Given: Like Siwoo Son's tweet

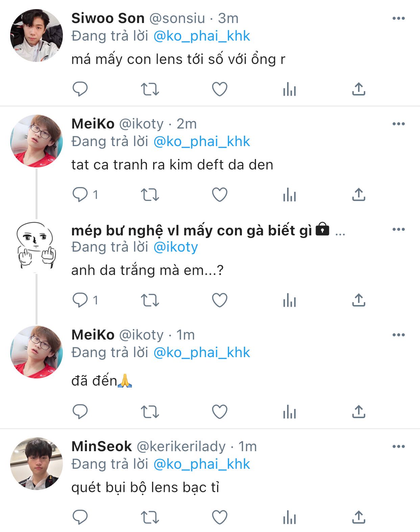Looking at the screenshot, I should pyautogui.click(x=219, y=89).
